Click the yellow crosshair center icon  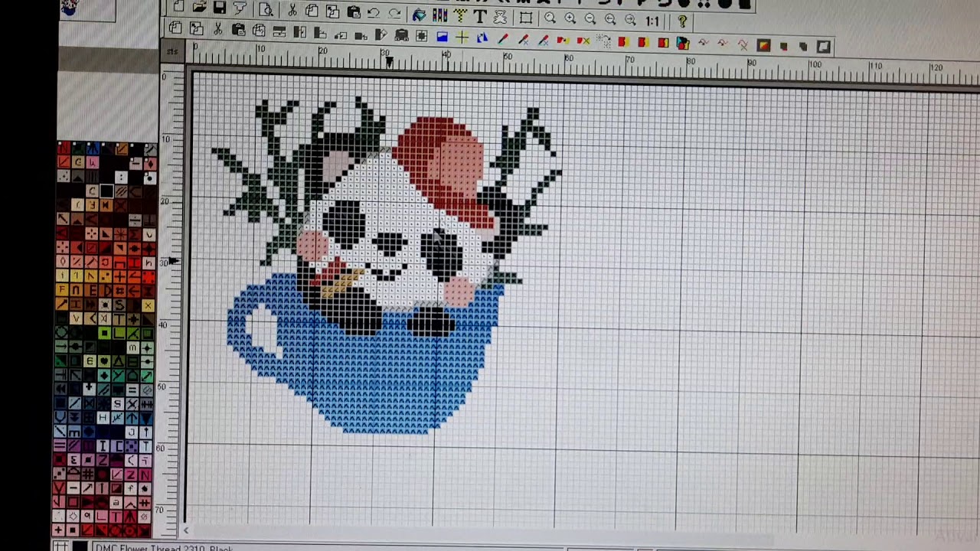pyautogui.click(x=462, y=37)
